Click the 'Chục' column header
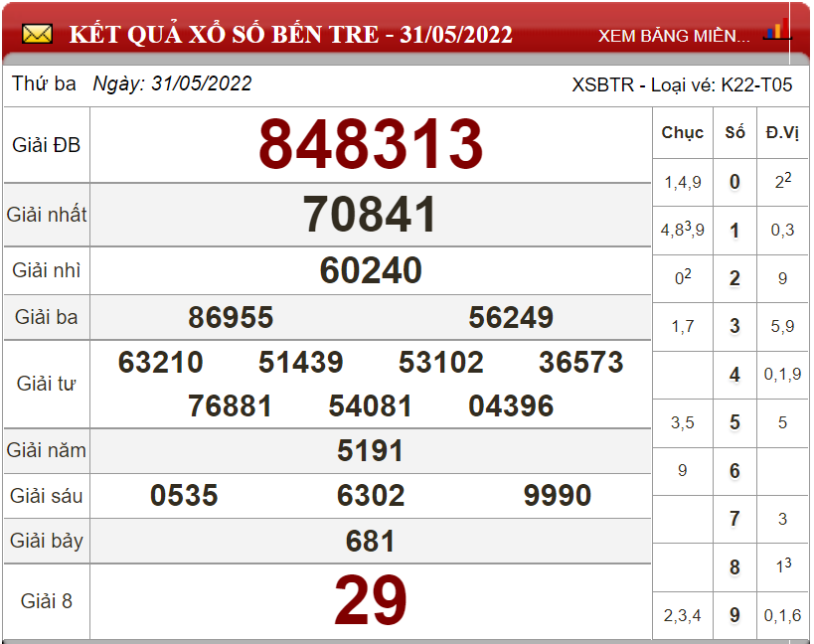This screenshot has width=814, height=644. [x=682, y=133]
